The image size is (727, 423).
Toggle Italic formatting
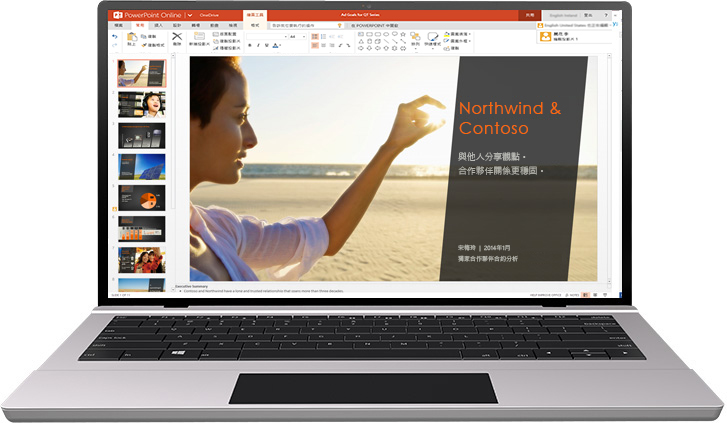pyautogui.click(x=258, y=45)
